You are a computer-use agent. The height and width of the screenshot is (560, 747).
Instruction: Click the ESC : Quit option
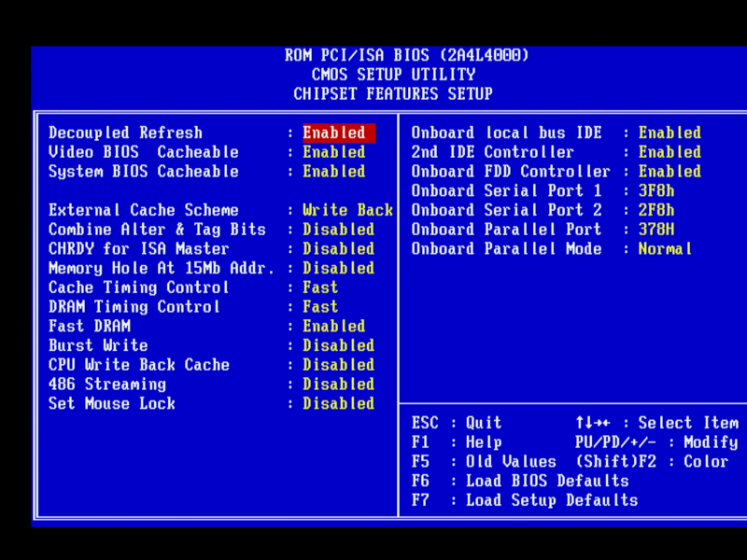[457, 423]
